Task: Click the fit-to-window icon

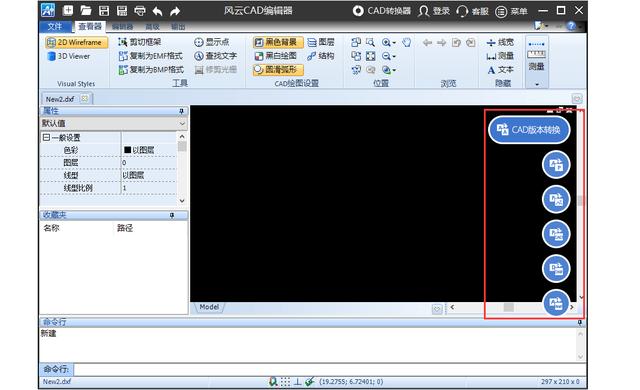Action: pos(370,56)
